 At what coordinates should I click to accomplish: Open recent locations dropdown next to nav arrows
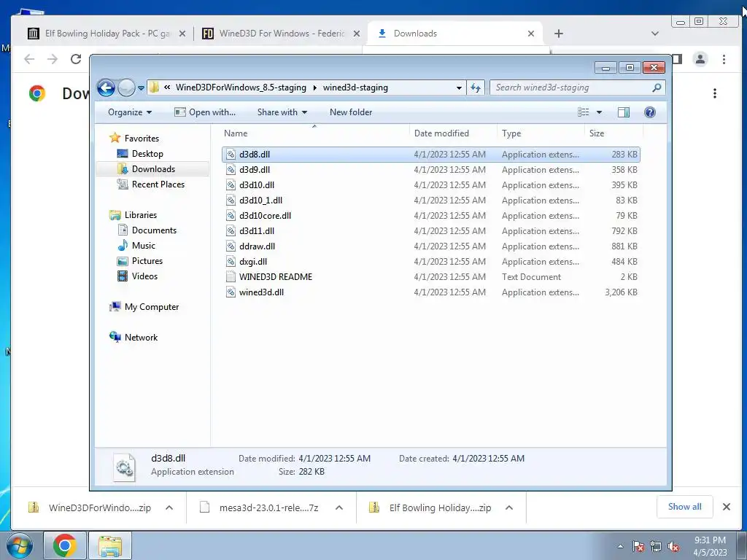141,88
